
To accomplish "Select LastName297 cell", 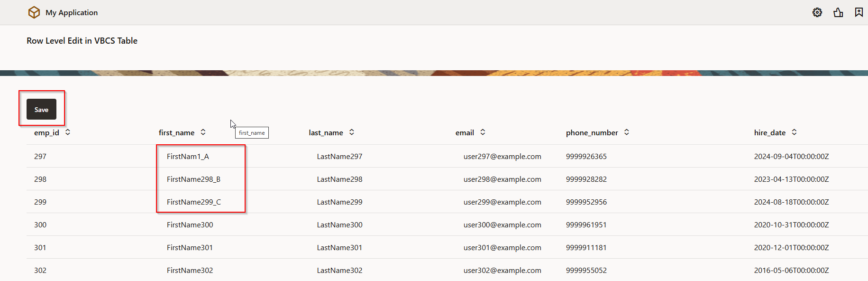I will point(339,157).
